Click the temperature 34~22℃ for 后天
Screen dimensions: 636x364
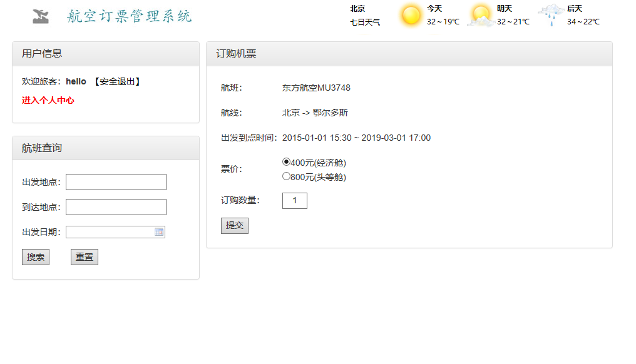[x=583, y=22]
